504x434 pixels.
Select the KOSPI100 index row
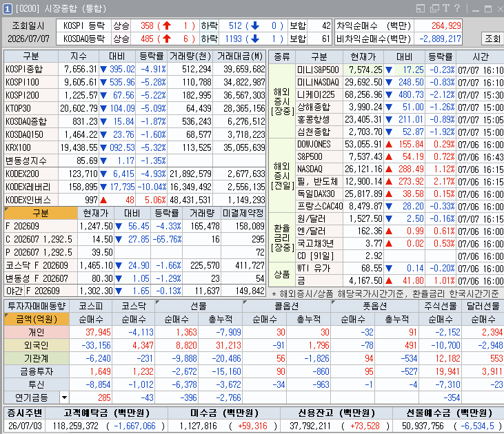tap(135, 82)
